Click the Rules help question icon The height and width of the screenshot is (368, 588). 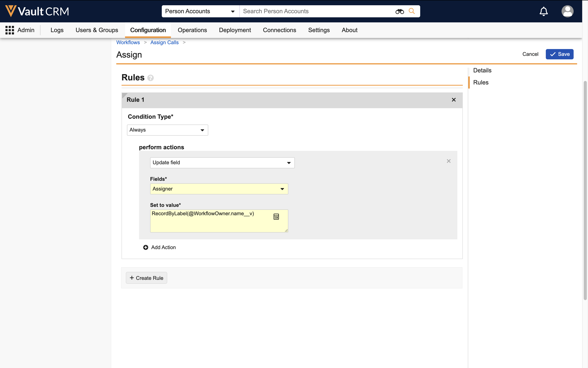pos(150,78)
